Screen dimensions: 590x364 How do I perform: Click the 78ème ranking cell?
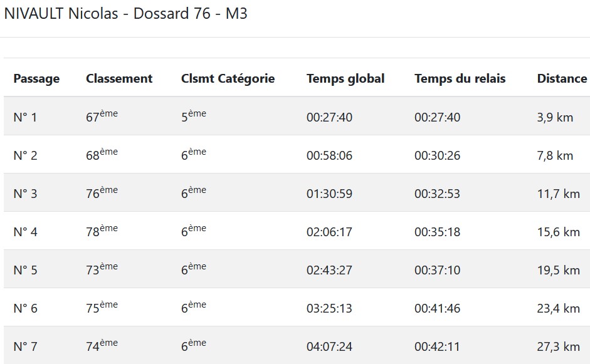[x=102, y=231]
